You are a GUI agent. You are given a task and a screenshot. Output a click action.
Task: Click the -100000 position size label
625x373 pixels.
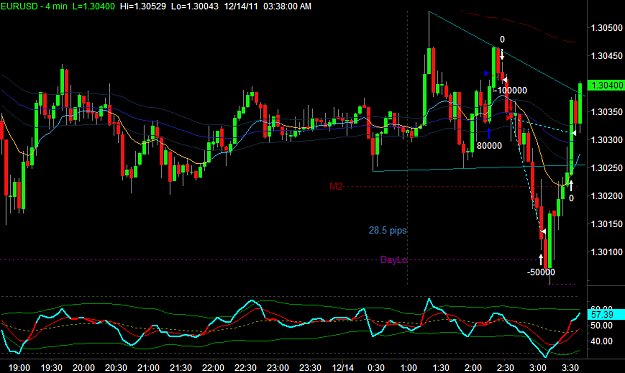512,90
